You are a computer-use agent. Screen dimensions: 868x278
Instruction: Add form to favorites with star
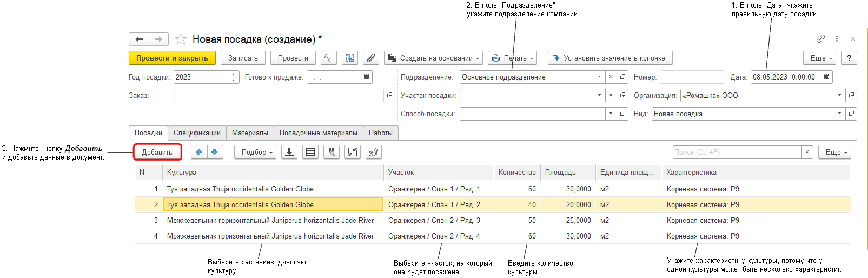point(181,39)
